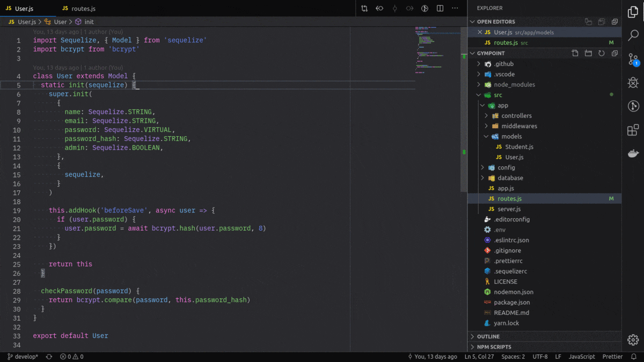Expand the node_modules folder

pos(479,85)
